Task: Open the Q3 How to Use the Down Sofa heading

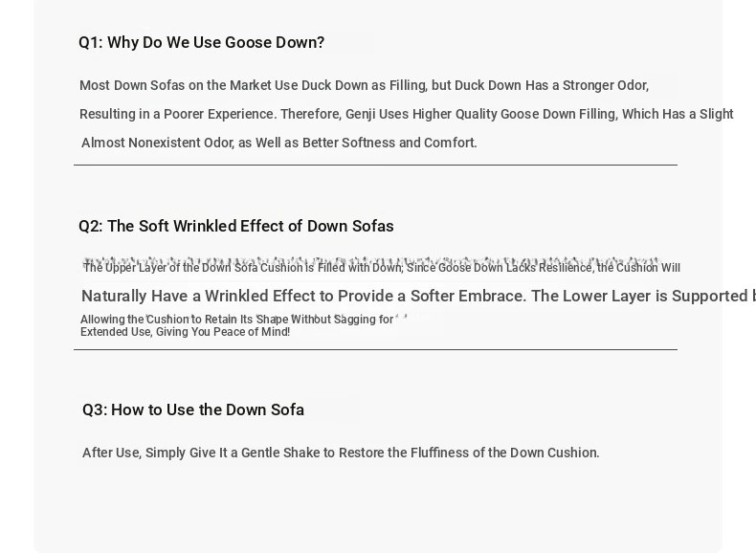Action: (x=193, y=409)
